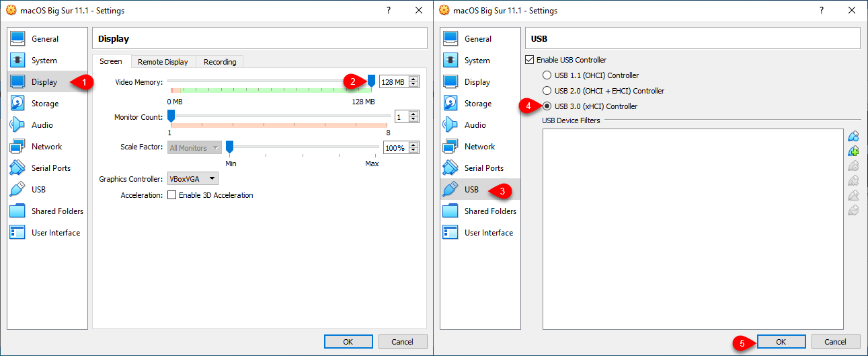868x356 pixels.
Task: Click help question mark in left window title
Action: [389, 11]
